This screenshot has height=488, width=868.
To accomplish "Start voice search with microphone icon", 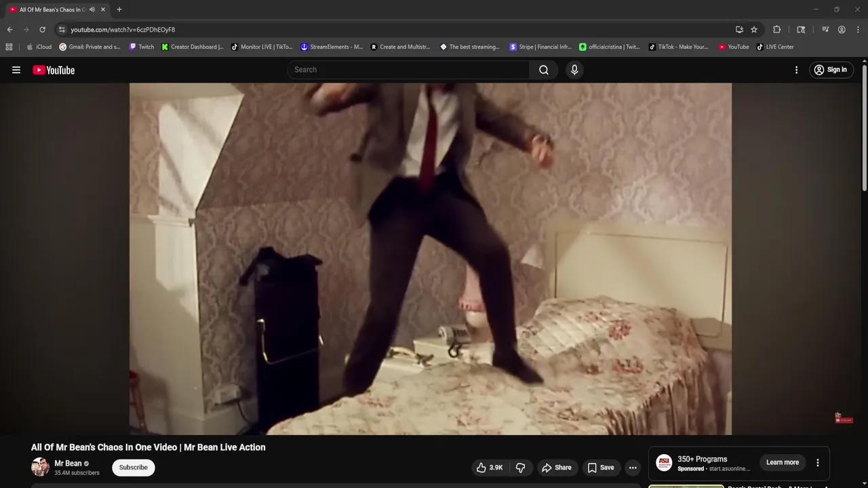I will (x=574, y=70).
